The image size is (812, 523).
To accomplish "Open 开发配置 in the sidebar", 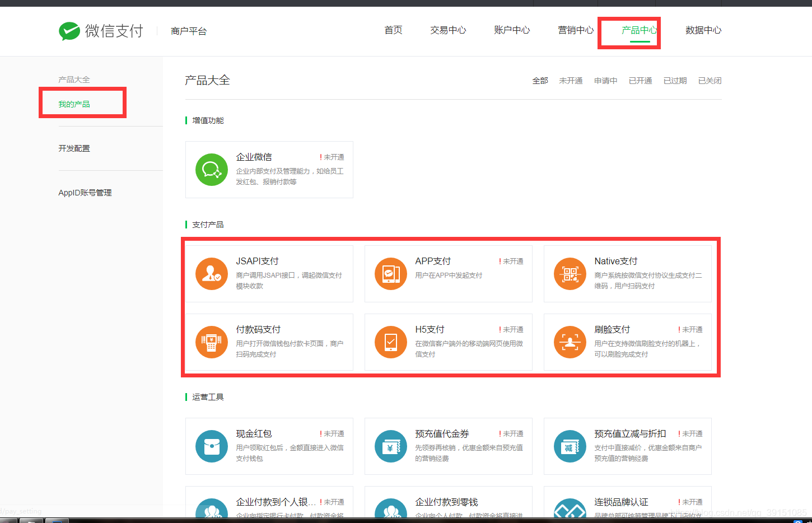I will (74, 148).
